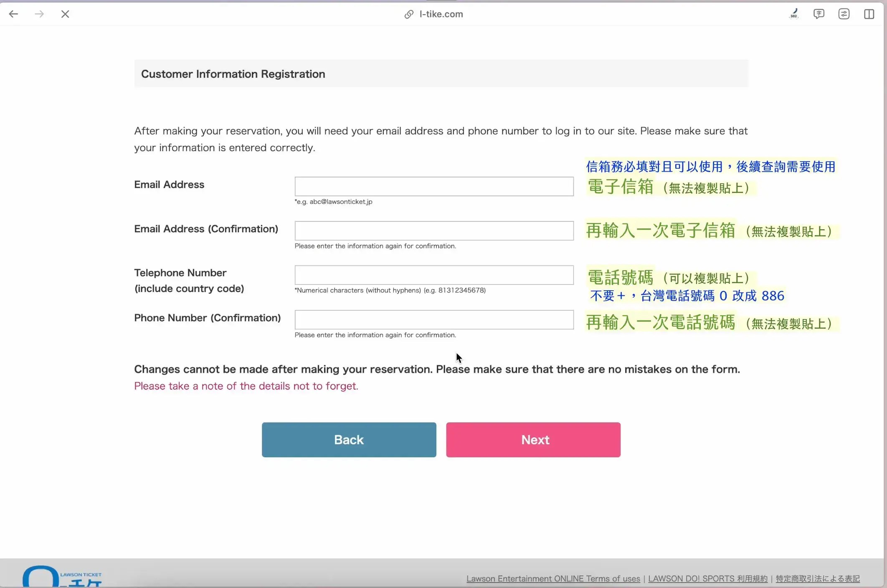
Task: Click the 302 redirect extension icon
Action: [x=794, y=14]
